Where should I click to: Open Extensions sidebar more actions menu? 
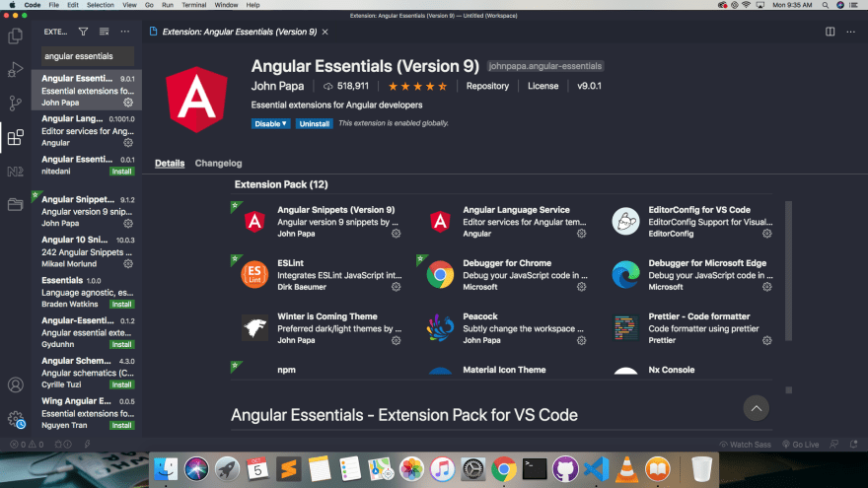click(125, 32)
